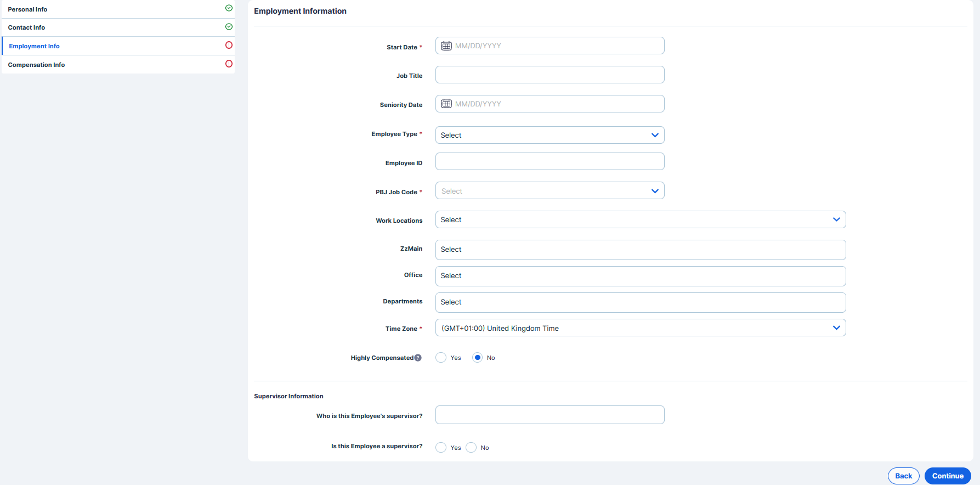Viewport: 980px width, 485px height.
Task: Click the Employee ID text field
Action: pyautogui.click(x=550, y=161)
